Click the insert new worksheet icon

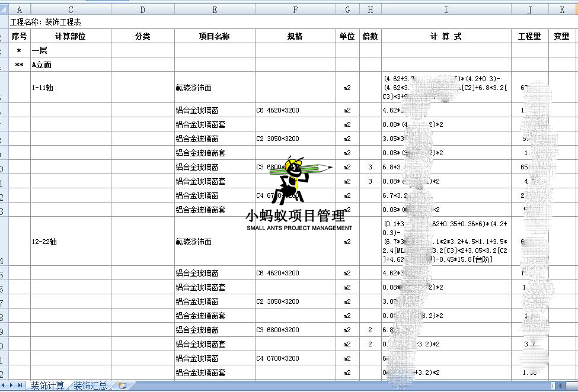point(122,385)
